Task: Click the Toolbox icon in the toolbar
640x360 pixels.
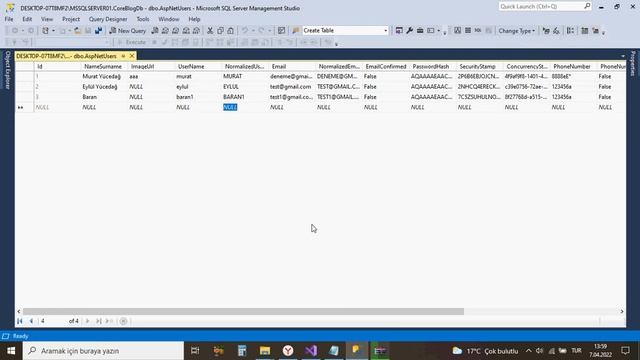Action: (420, 31)
